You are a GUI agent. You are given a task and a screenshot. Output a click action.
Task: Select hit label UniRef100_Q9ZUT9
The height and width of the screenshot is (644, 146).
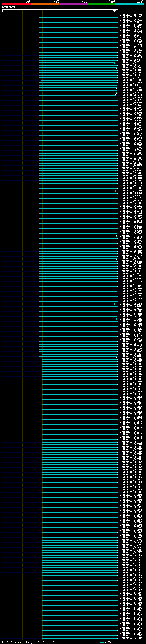(x=131, y=35)
